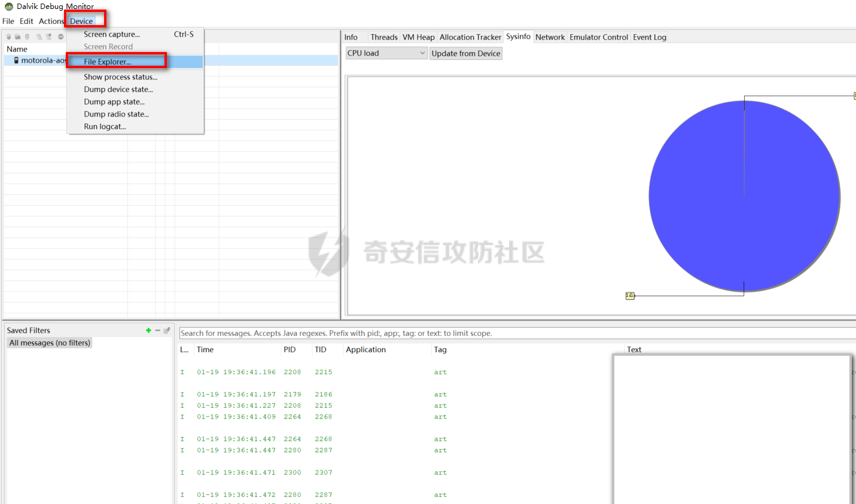This screenshot has width=856, height=504.
Task: Select File Explorer... menu entry
Action: [x=136, y=62]
